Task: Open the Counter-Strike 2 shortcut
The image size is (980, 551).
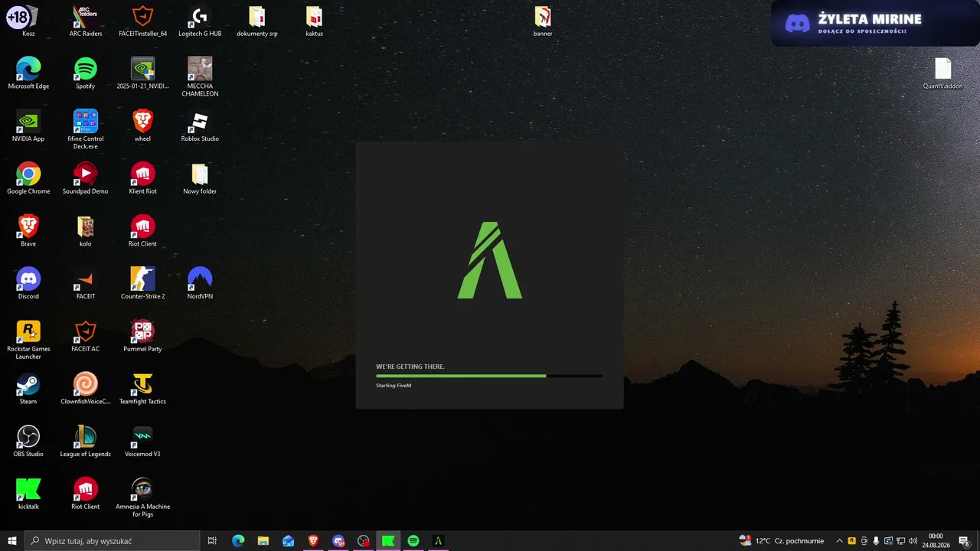Action: coord(143,284)
